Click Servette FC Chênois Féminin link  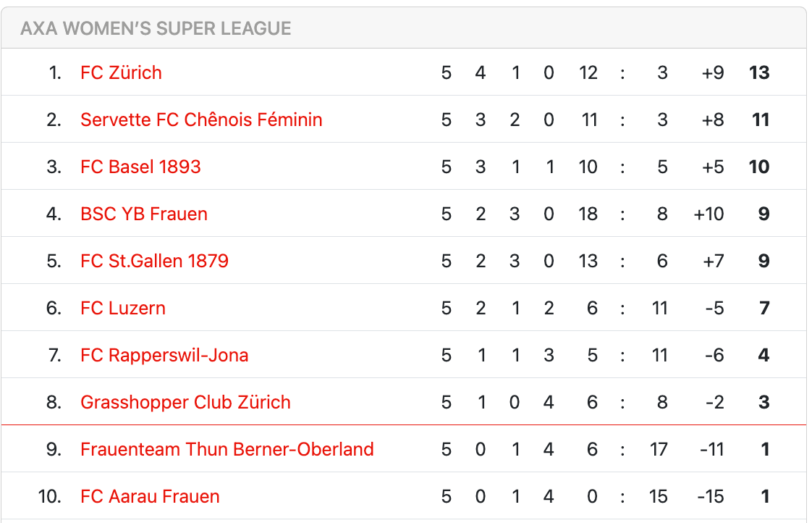pos(201,120)
